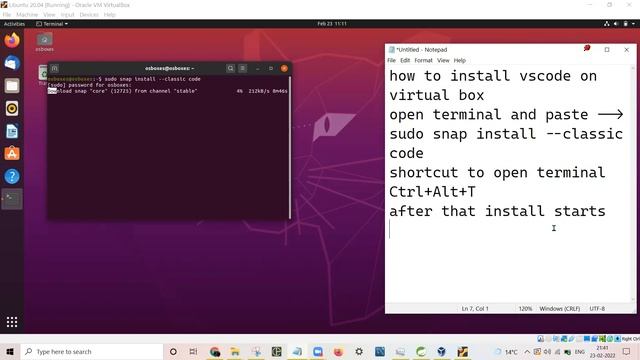Open Chrome from the Windows taskbar
640x360 pixels.
point(215,351)
